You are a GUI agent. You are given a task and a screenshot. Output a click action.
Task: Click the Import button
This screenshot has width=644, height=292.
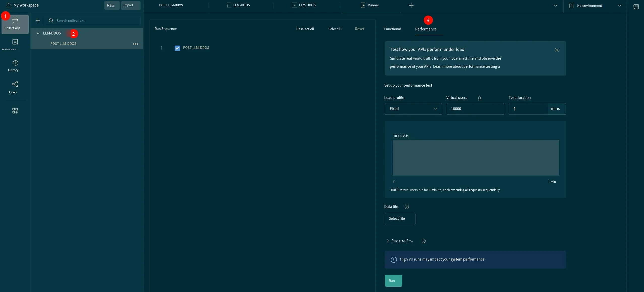(x=131, y=5)
